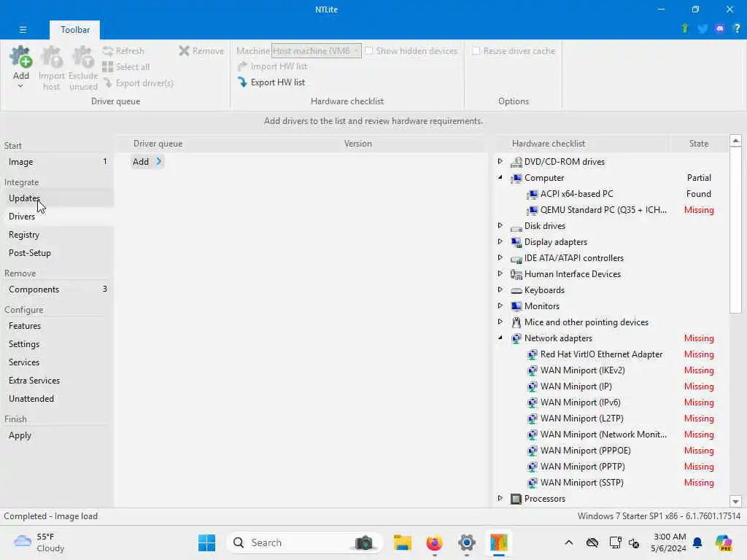This screenshot has width=747, height=560.
Task: Click the Import HW list icon
Action: (242, 66)
